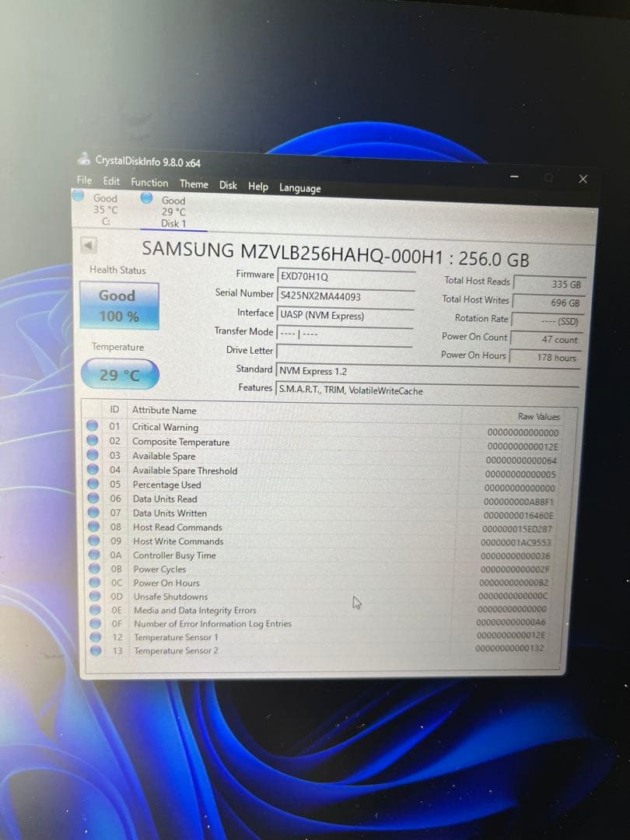Select the Temperature Sensor 2 attribute name
The width and height of the screenshot is (630, 840).
tap(177, 650)
